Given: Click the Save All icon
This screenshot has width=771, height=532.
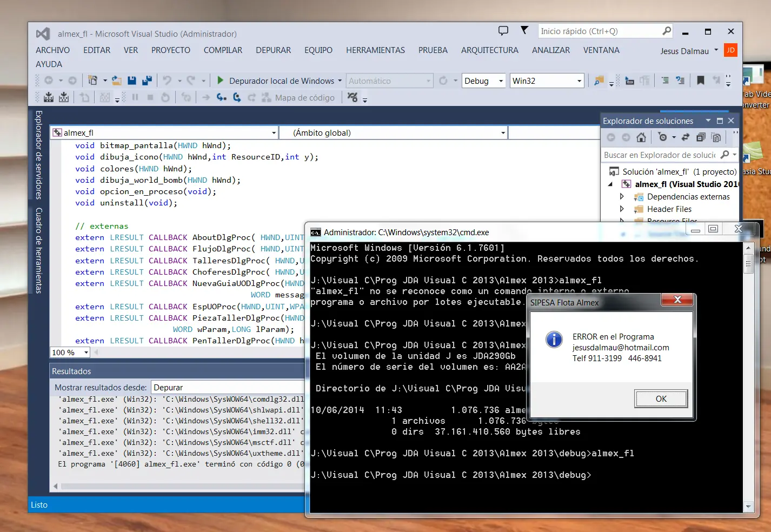Looking at the screenshot, I should coord(147,81).
